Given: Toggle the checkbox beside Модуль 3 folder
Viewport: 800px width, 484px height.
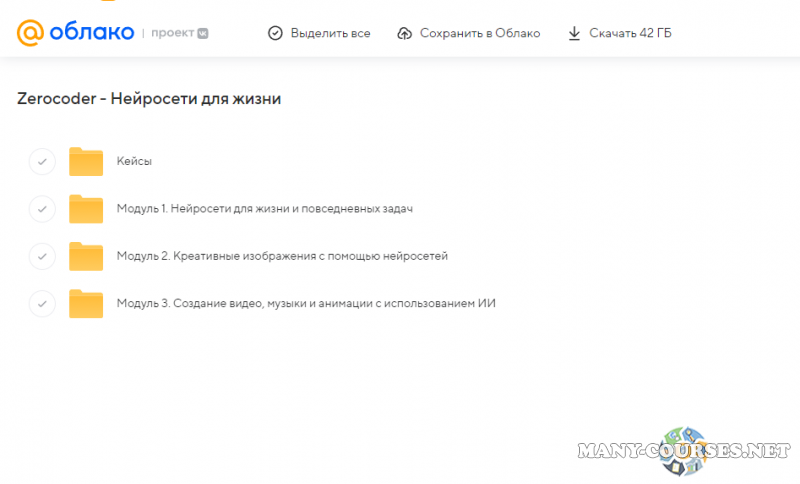Looking at the screenshot, I should pos(42,303).
